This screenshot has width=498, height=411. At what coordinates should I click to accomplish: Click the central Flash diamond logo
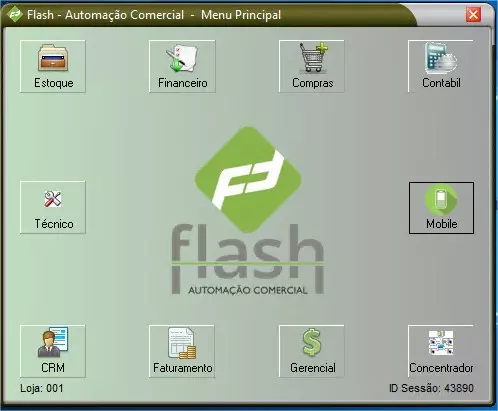pyautogui.click(x=248, y=179)
